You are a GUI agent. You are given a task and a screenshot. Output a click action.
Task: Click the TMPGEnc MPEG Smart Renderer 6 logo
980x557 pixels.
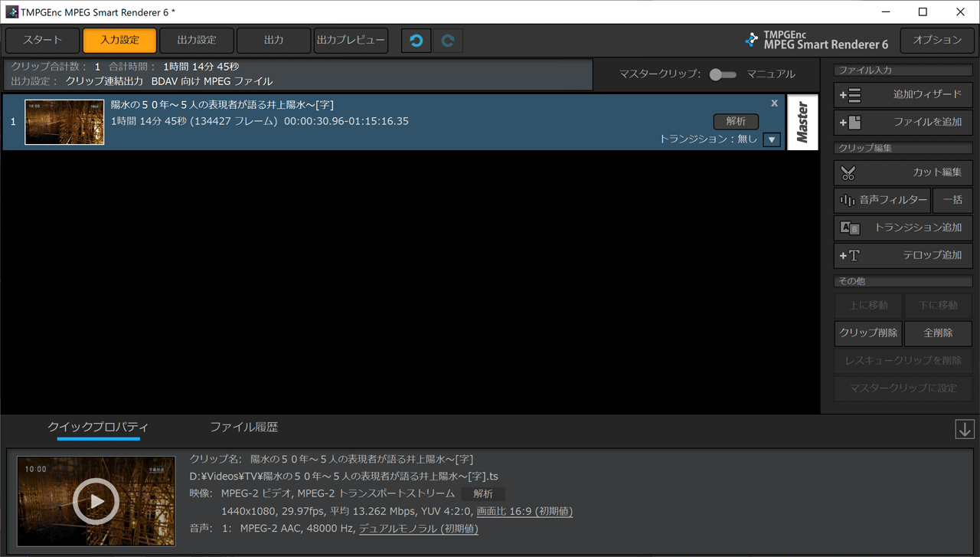[816, 40]
